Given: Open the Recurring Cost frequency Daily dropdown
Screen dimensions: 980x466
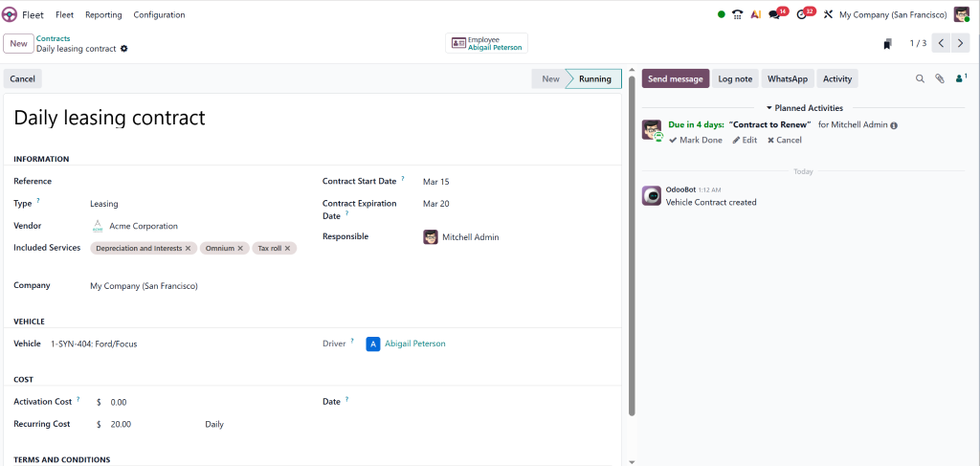Looking at the screenshot, I should tap(214, 424).
